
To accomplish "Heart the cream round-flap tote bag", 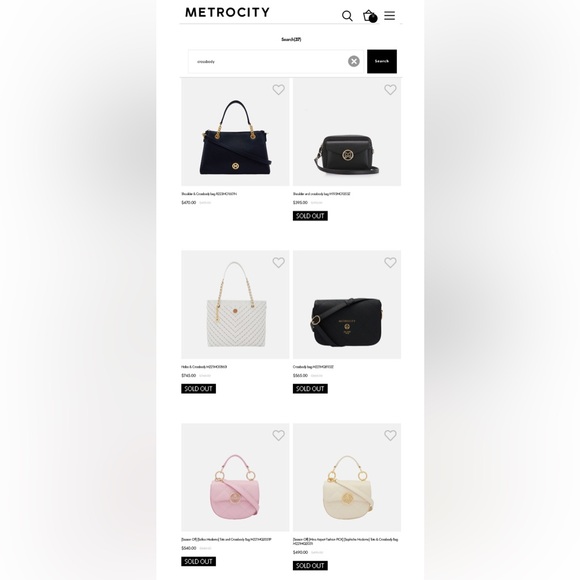I will (x=390, y=435).
